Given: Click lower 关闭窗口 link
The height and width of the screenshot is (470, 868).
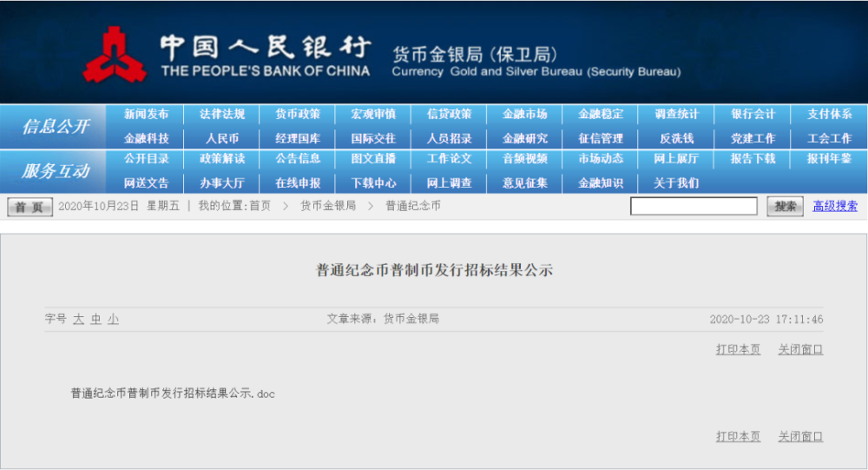Looking at the screenshot, I should pyautogui.click(x=800, y=437).
